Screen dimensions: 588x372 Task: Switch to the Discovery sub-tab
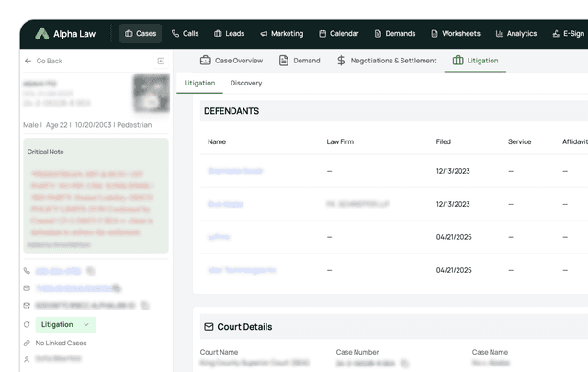tap(245, 83)
